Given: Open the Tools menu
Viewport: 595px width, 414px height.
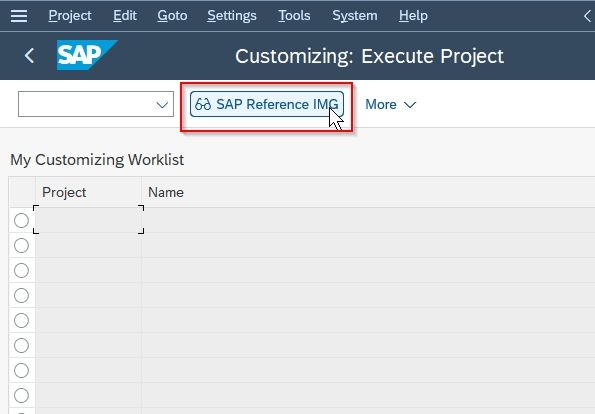Looking at the screenshot, I should pyautogui.click(x=294, y=16).
